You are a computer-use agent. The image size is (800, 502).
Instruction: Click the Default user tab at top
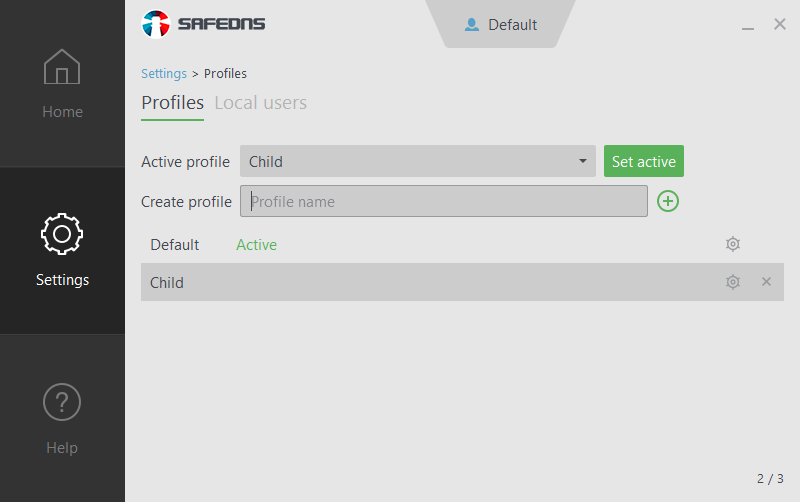point(502,25)
